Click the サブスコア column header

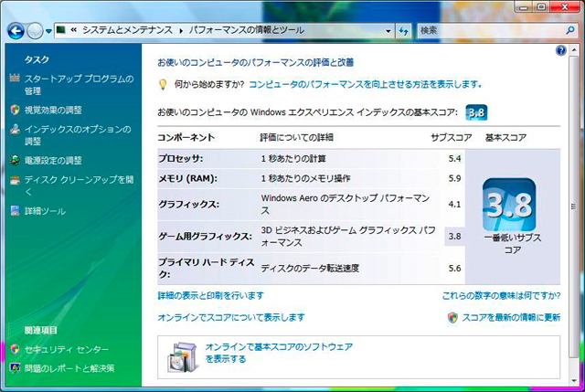click(x=451, y=138)
